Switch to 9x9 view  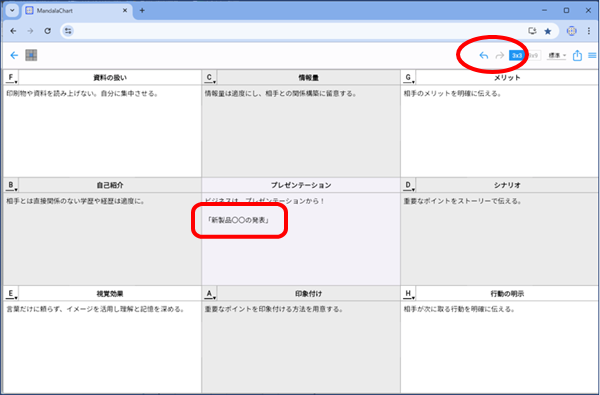point(533,55)
